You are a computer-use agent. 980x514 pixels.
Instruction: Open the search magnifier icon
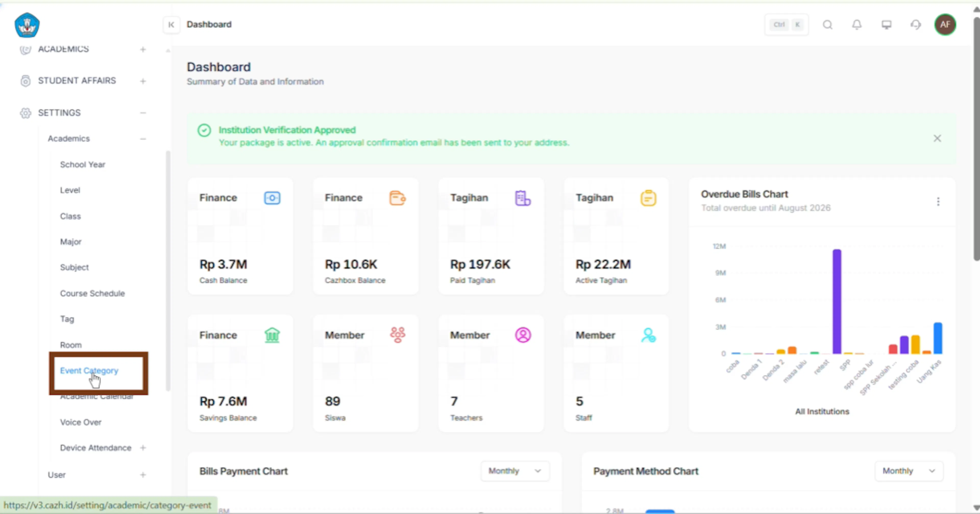click(827, 25)
